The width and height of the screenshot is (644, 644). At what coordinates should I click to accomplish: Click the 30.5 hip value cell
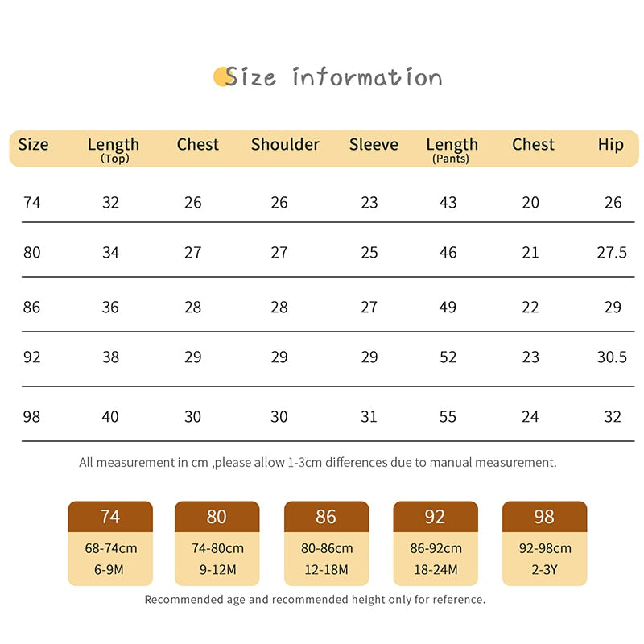[x=612, y=357]
